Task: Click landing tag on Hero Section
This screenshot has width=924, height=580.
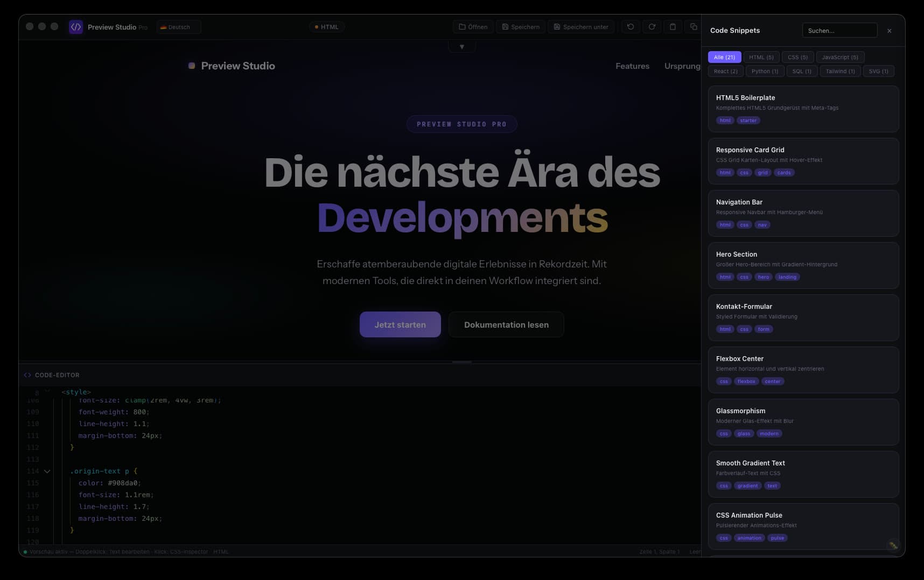Action: pyautogui.click(x=787, y=277)
